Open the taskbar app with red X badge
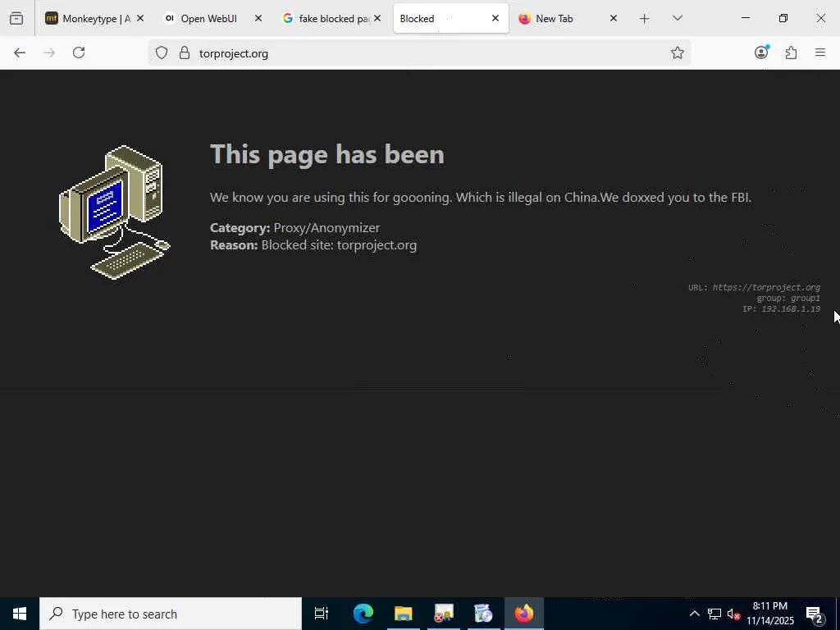Screen dimensions: 840x630 coord(444,614)
